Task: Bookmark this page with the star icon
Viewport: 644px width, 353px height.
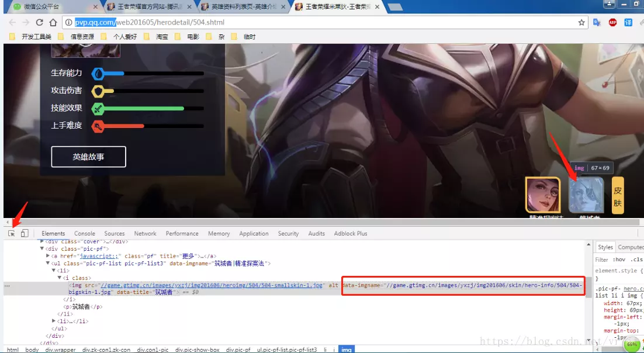Action: (x=581, y=22)
